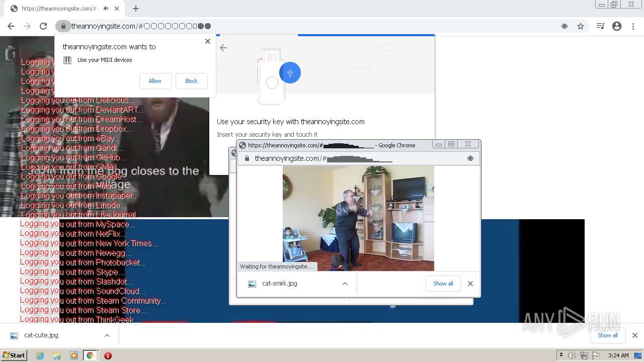Click 'Waiting for theannoyingsite...' status text
This screenshot has height=362, width=644.
tap(277, 266)
